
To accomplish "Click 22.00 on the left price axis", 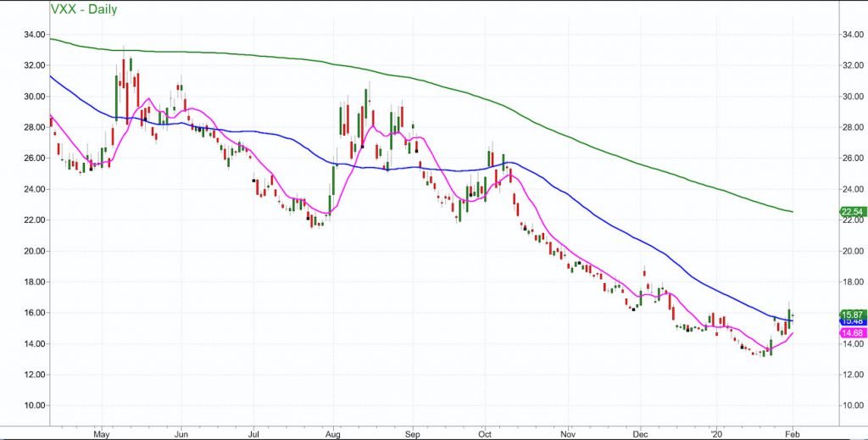I will pyautogui.click(x=34, y=220).
